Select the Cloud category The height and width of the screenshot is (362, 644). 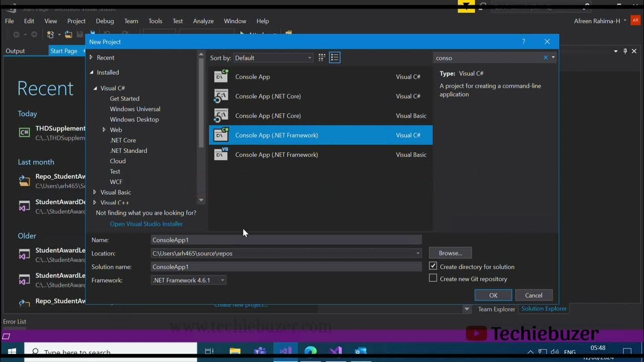pyautogui.click(x=118, y=161)
